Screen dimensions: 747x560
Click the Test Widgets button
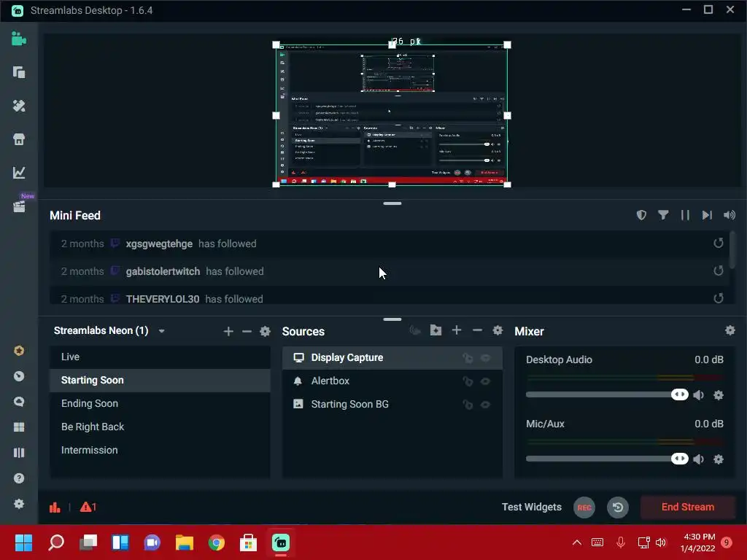532,507
